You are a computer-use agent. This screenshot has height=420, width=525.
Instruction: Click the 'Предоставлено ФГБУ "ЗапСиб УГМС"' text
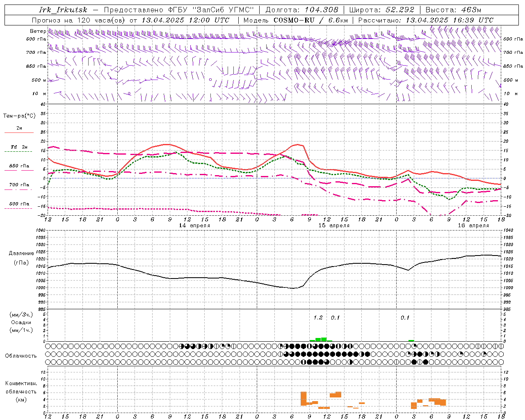179,10
